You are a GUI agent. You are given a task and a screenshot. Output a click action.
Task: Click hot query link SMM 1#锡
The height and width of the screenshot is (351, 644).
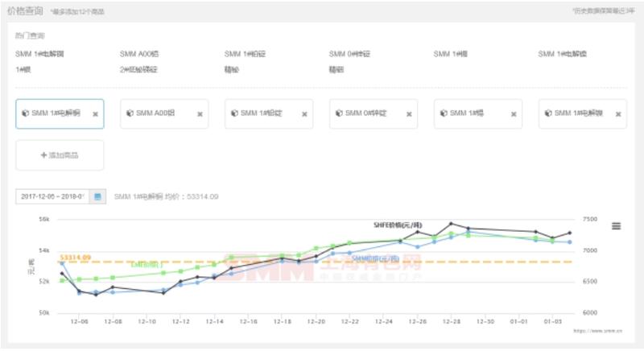pyautogui.click(x=451, y=54)
